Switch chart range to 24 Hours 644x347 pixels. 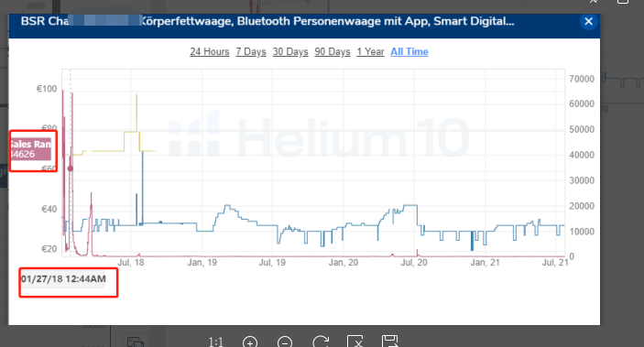pyautogui.click(x=210, y=52)
